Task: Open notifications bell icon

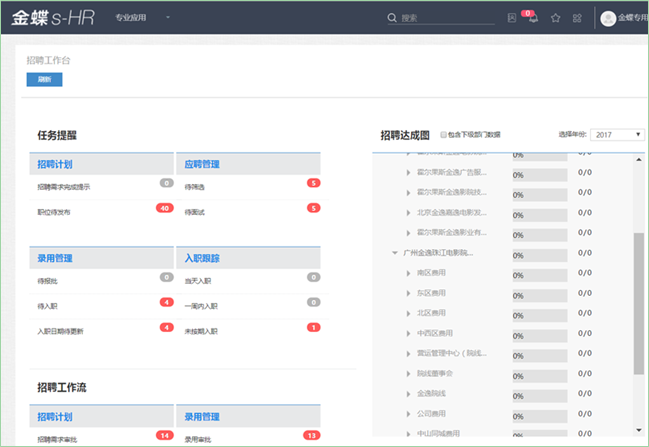Action: point(533,18)
